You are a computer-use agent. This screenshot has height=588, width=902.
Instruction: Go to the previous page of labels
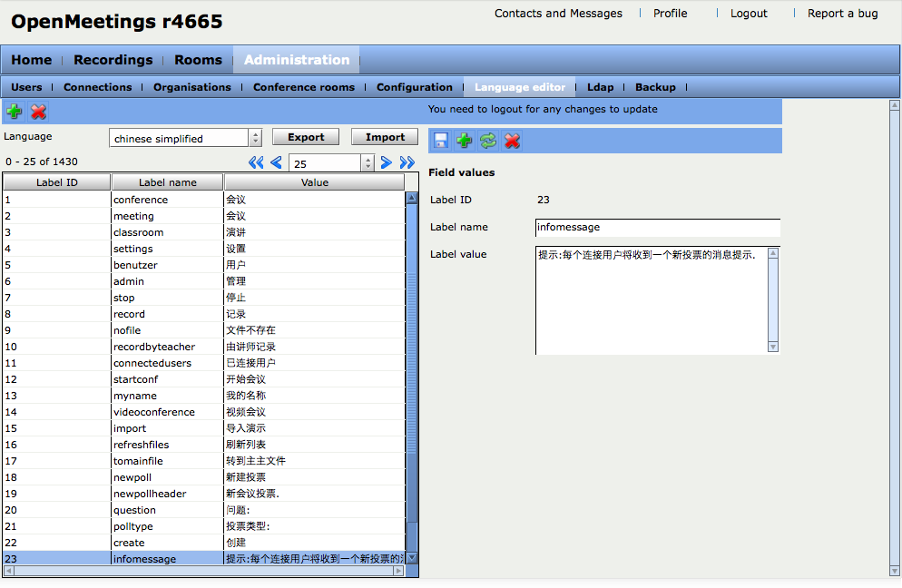click(276, 162)
